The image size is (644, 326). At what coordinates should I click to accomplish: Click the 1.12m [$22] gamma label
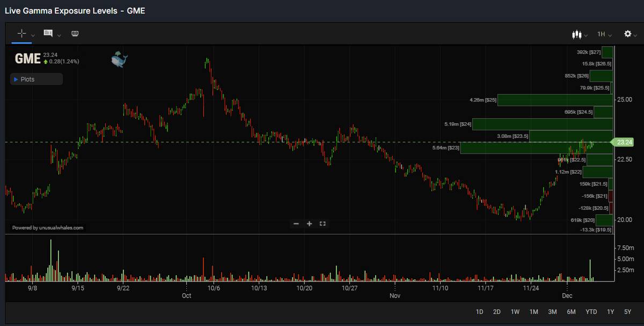tap(568, 172)
